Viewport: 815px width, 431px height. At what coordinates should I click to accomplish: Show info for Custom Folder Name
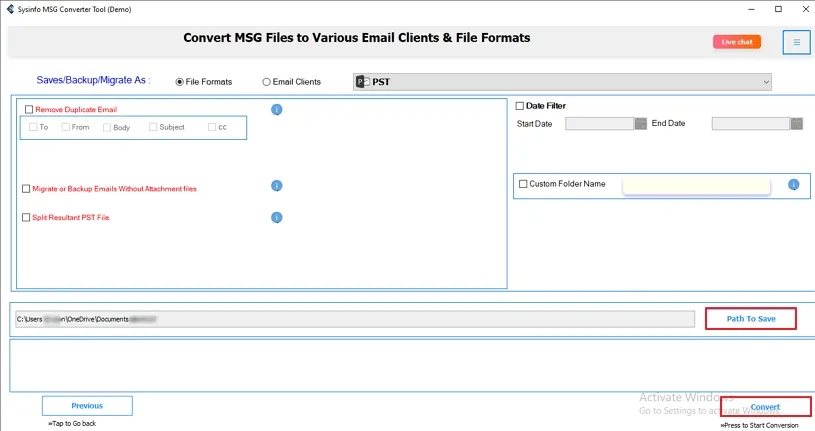pos(793,185)
